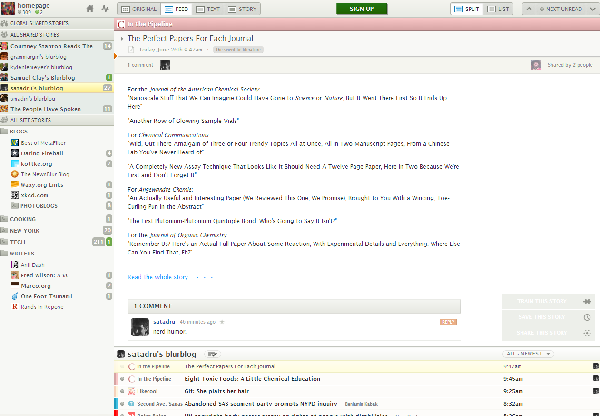Open Courtney Stanton Reads The blurblog

pyautogui.click(x=57, y=46)
